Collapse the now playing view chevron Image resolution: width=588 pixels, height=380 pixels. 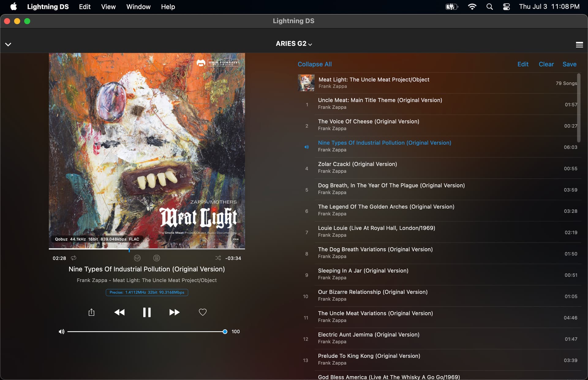point(8,44)
